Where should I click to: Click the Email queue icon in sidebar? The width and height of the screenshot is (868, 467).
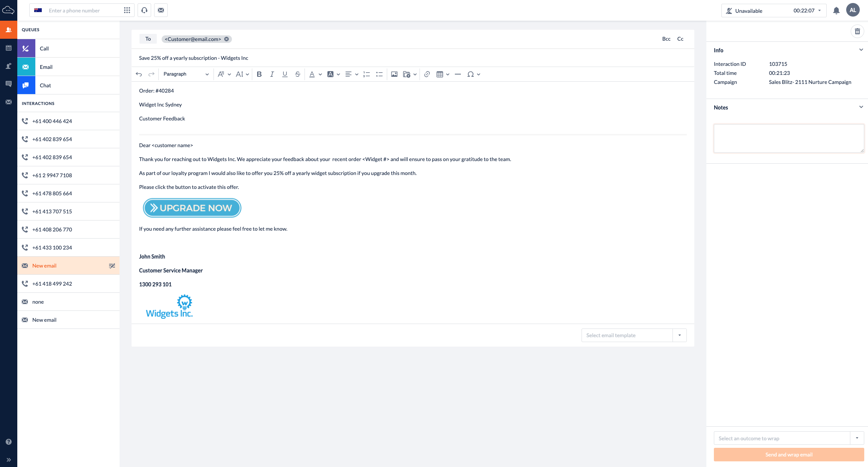[25, 67]
